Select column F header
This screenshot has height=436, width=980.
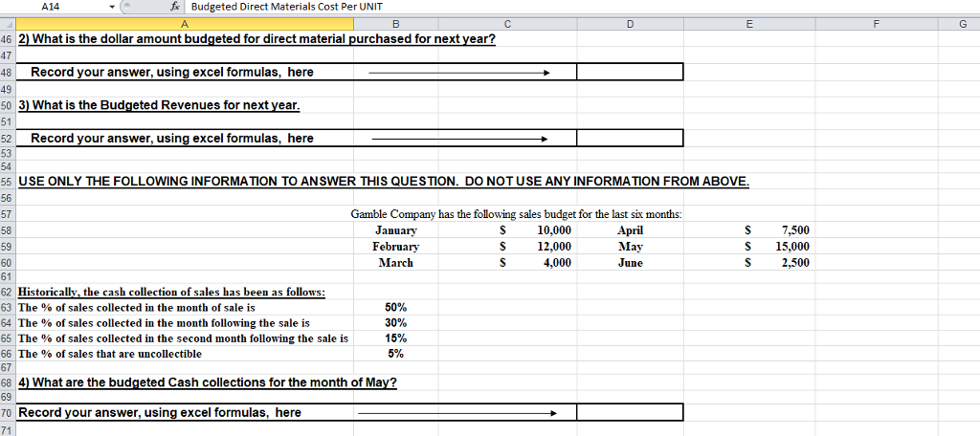point(877,24)
